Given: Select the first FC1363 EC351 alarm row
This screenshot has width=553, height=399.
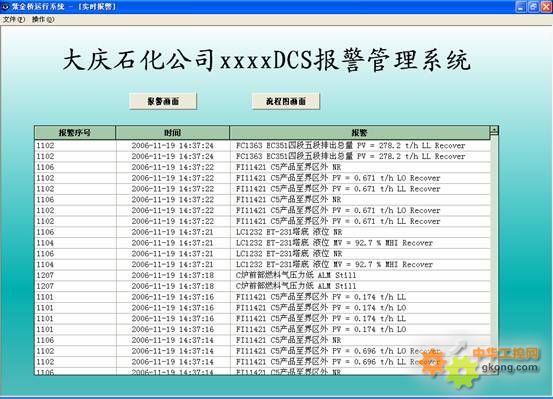Looking at the screenshot, I should tap(263, 145).
